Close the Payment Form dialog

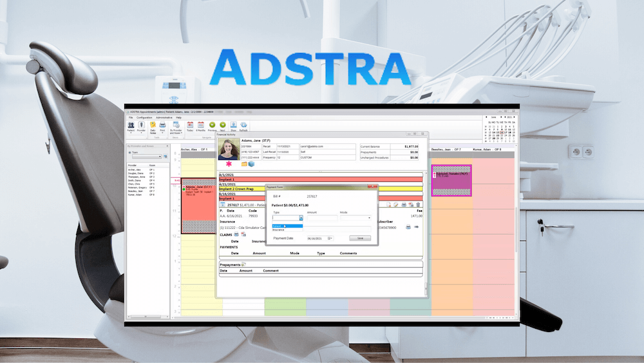pyautogui.click(x=372, y=186)
